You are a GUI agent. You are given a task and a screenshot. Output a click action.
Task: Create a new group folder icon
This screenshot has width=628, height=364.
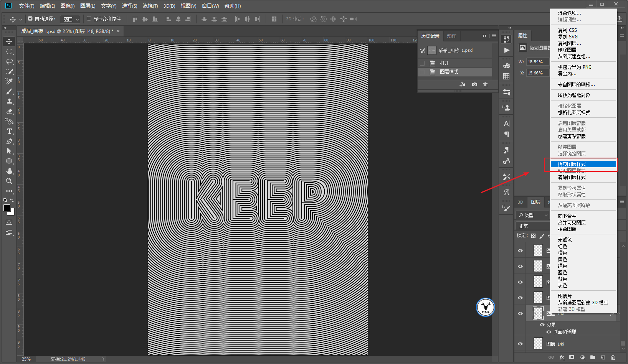pos(592,357)
